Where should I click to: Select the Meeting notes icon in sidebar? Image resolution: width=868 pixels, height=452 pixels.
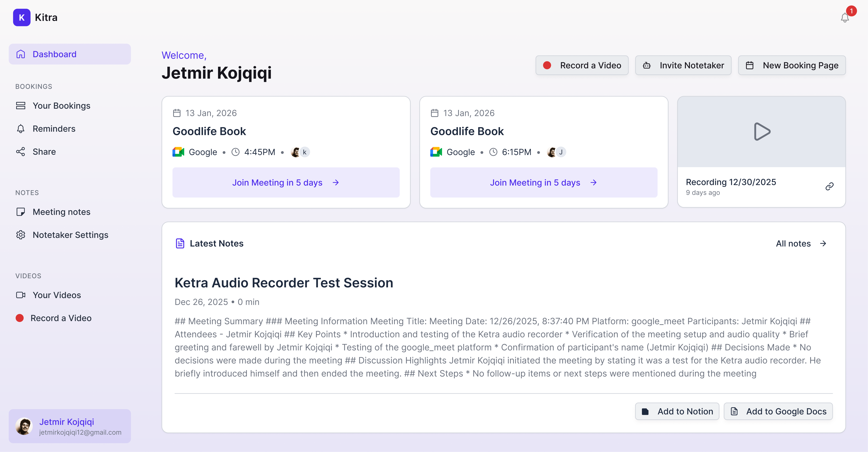pos(21,212)
